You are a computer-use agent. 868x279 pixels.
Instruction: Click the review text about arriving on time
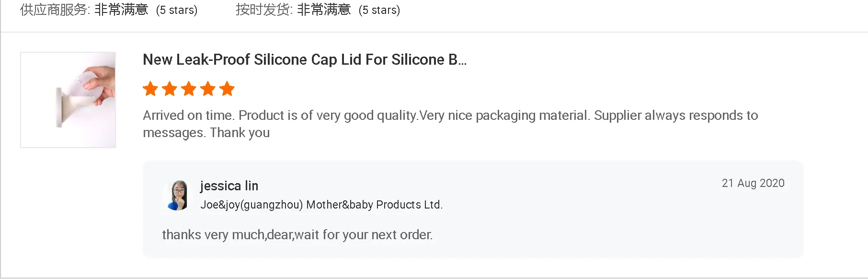click(x=450, y=116)
